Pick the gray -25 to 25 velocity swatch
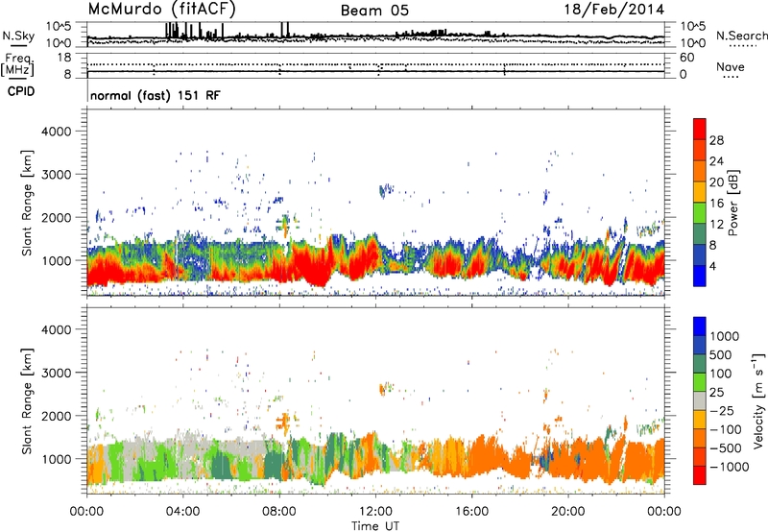Screen dimensions: 768x532 [700, 401]
